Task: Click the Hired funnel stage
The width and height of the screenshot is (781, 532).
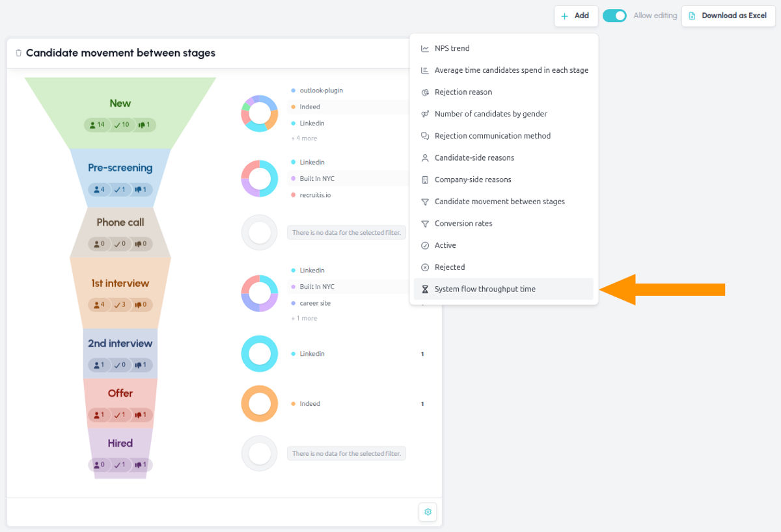Action: click(x=120, y=453)
